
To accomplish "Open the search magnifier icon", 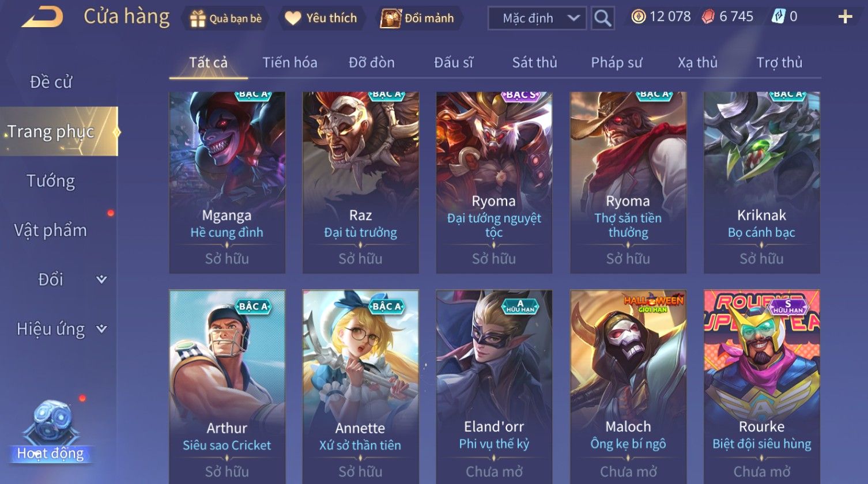I will click(602, 18).
